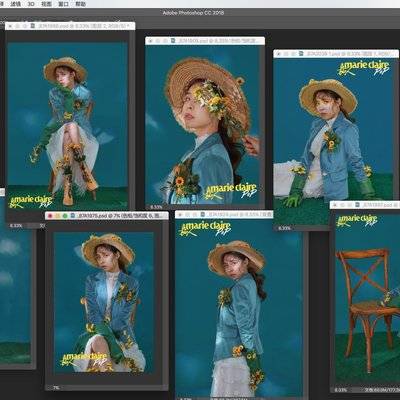Click zoom field 8.33% in the chair window
This screenshot has height=400, width=400.
(x=341, y=390)
